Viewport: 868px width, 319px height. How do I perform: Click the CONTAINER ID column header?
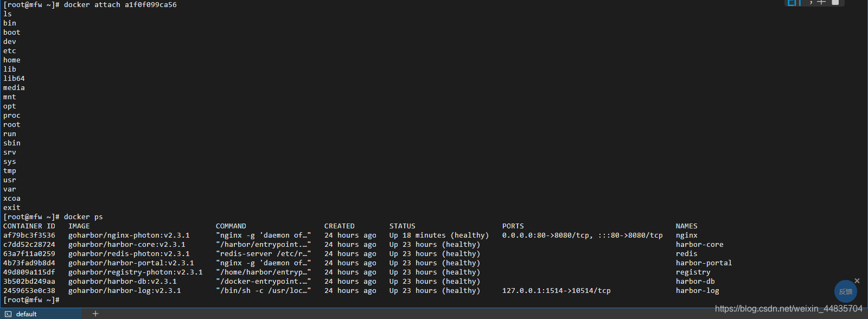(x=29, y=226)
